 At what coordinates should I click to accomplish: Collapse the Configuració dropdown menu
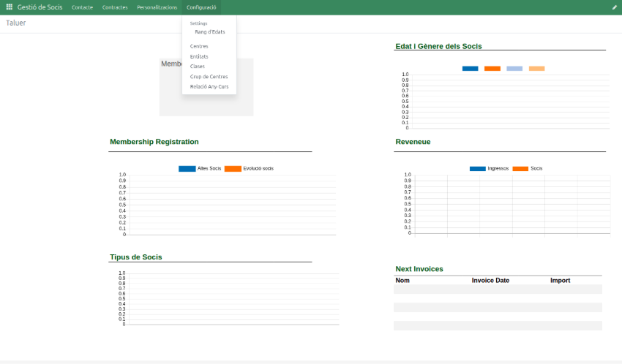click(x=201, y=7)
